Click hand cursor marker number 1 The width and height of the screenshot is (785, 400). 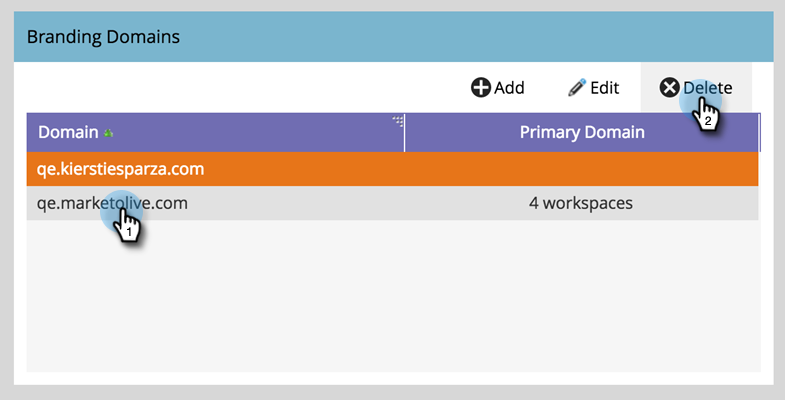126,224
